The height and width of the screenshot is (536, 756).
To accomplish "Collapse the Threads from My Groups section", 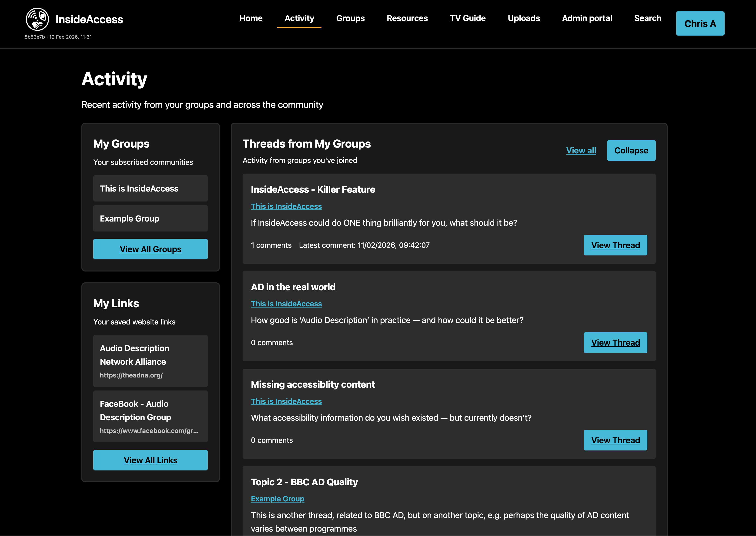I will (x=631, y=150).
